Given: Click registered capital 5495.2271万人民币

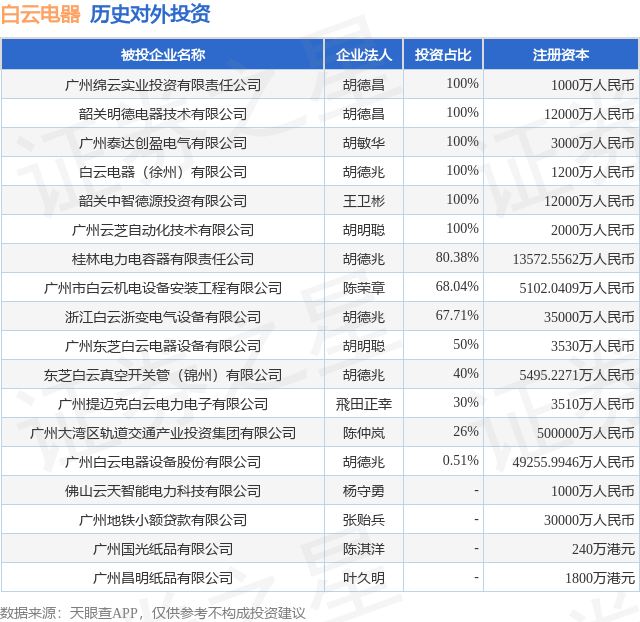Looking at the screenshot, I should (x=577, y=375).
